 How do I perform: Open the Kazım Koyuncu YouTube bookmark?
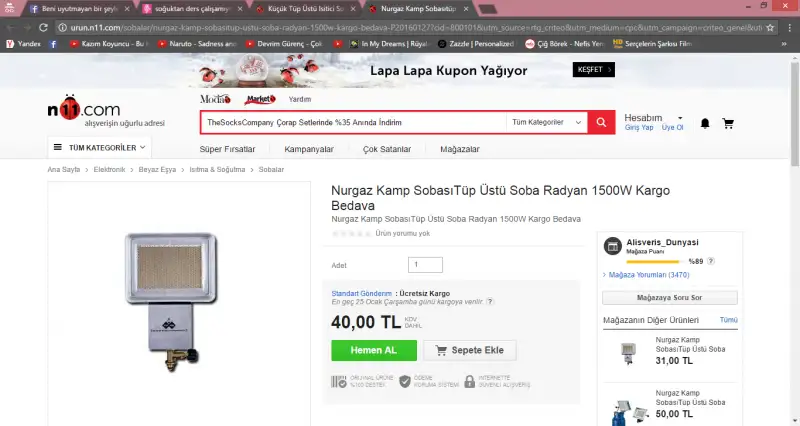109,44
